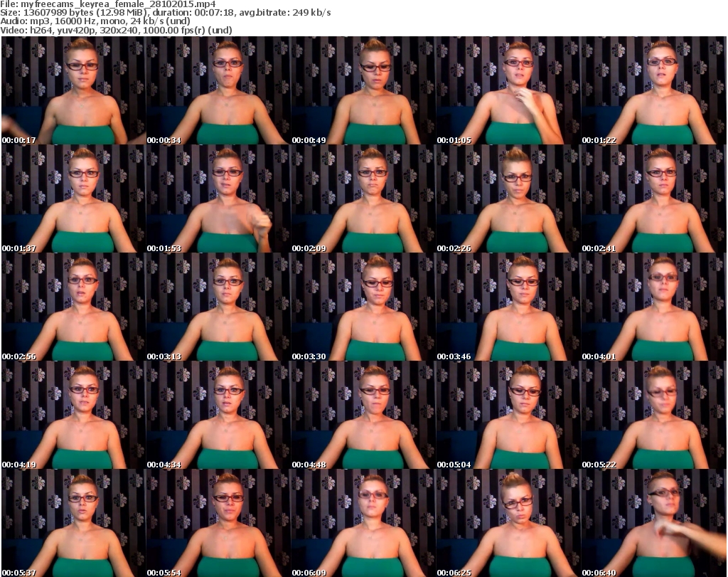Open the thumbnail stamped 00:00:17

point(73,90)
